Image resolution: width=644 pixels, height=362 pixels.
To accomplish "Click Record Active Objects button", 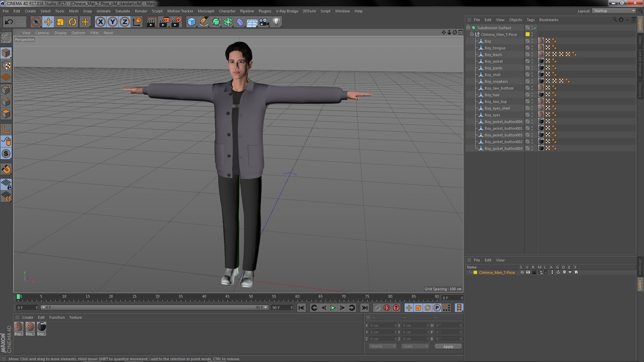I will point(377,308).
